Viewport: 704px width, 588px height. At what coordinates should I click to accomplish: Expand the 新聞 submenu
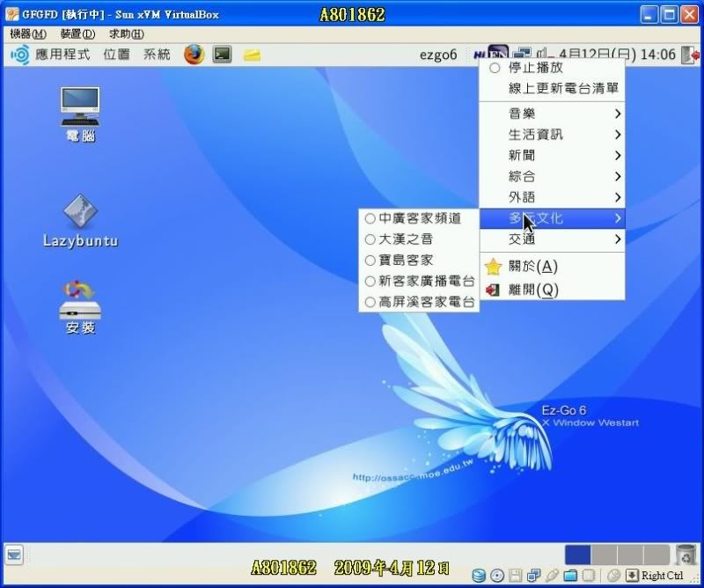pos(553,156)
